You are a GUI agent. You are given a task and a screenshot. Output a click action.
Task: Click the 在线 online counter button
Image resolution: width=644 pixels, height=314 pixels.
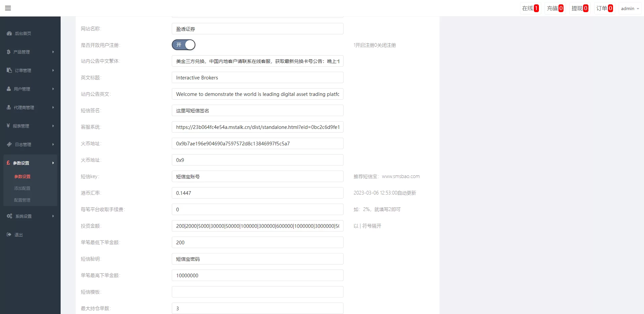(x=530, y=8)
